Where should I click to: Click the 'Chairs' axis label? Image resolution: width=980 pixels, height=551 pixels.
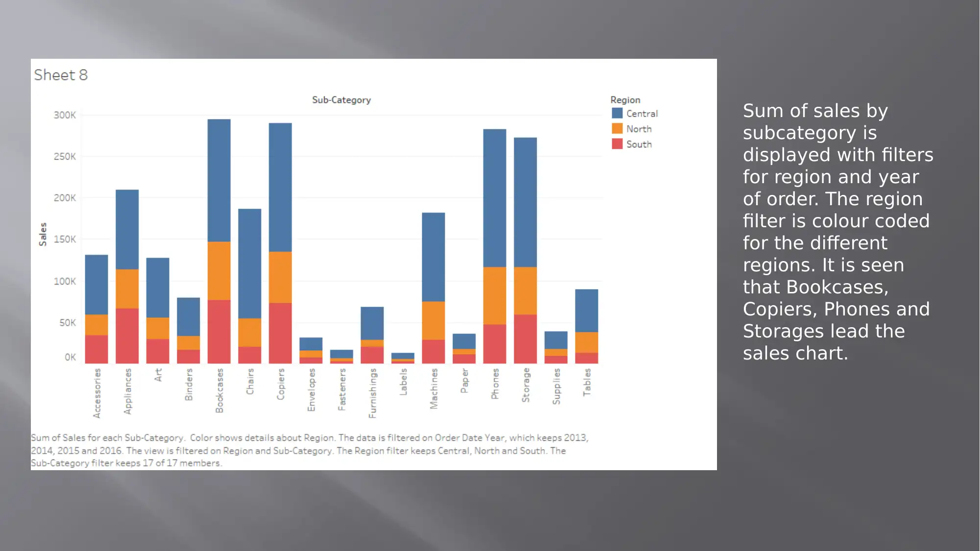tap(250, 382)
